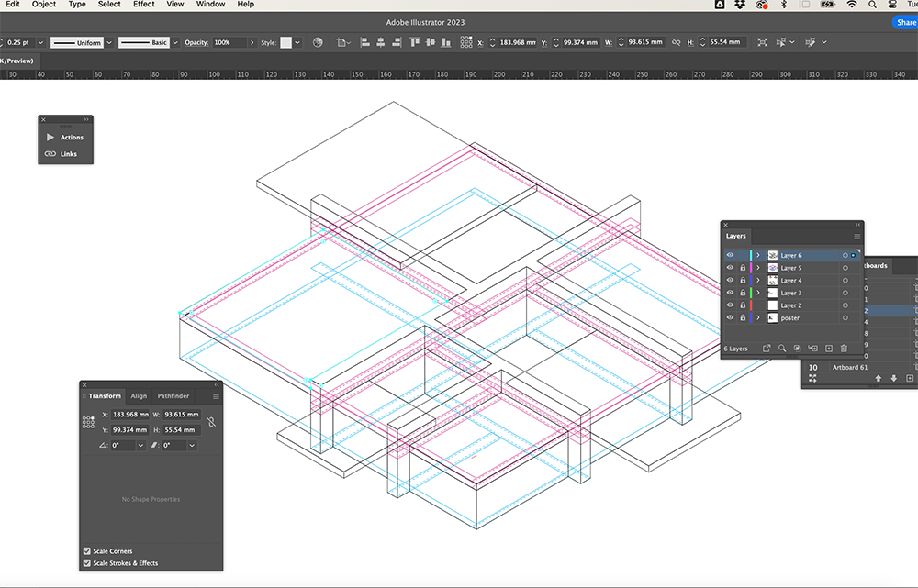Click the Delete Layer trash icon
This screenshot has height=588, width=918.
(844, 349)
